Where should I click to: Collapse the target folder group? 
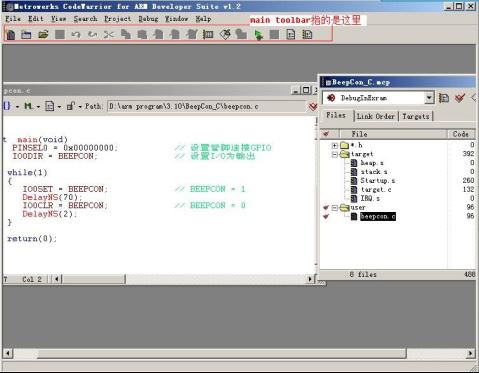334,154
